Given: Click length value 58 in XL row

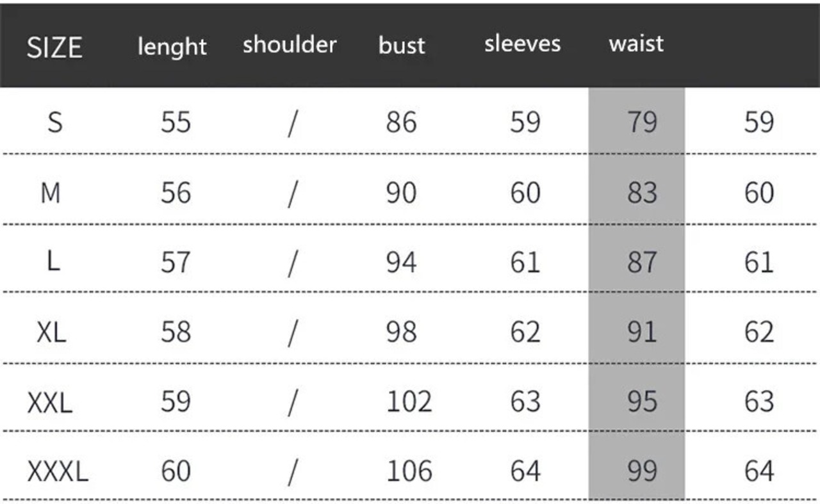Looking at the screenshot, I should coord(176,332).
